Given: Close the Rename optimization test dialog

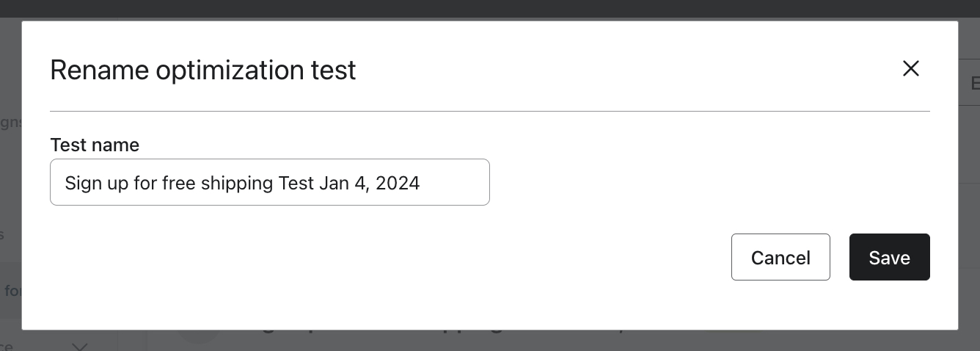Looking at the screenshot, I should click(x=910, y=69).
